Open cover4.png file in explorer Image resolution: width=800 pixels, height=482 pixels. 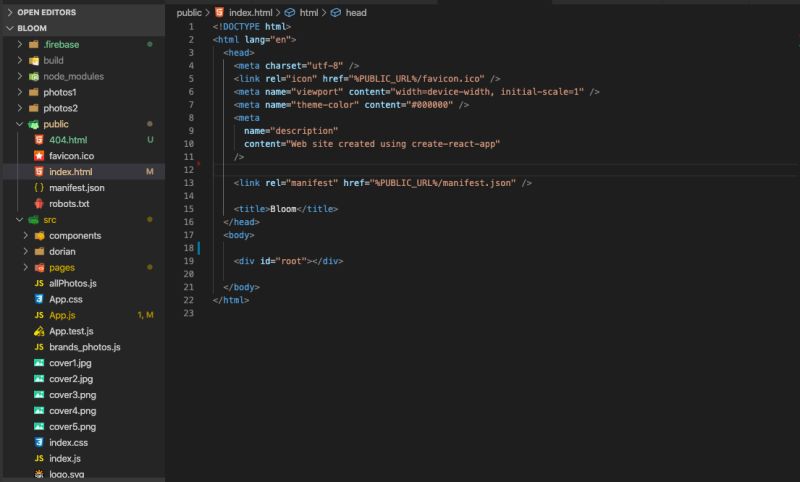click(72, 411)
